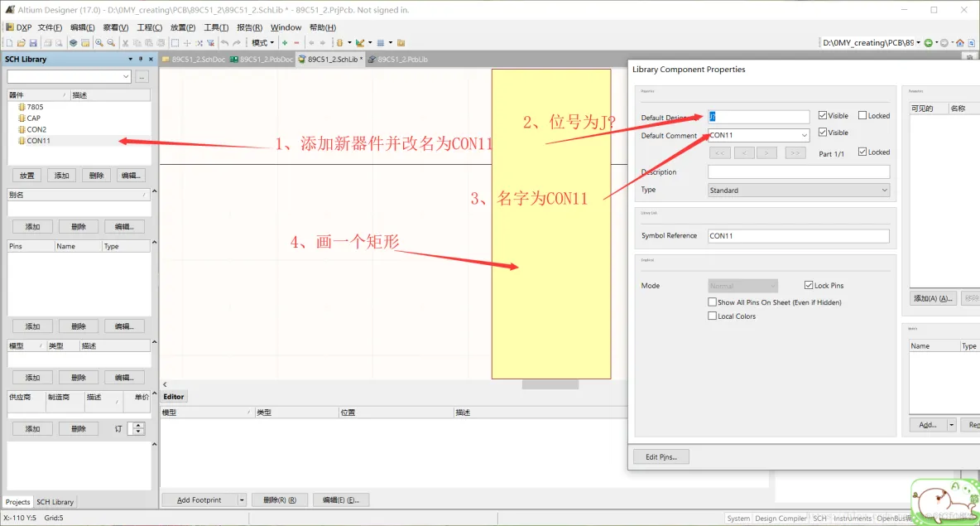
Task: Click the Symbol Reference field containing CON11
Action: pos(798,236)
